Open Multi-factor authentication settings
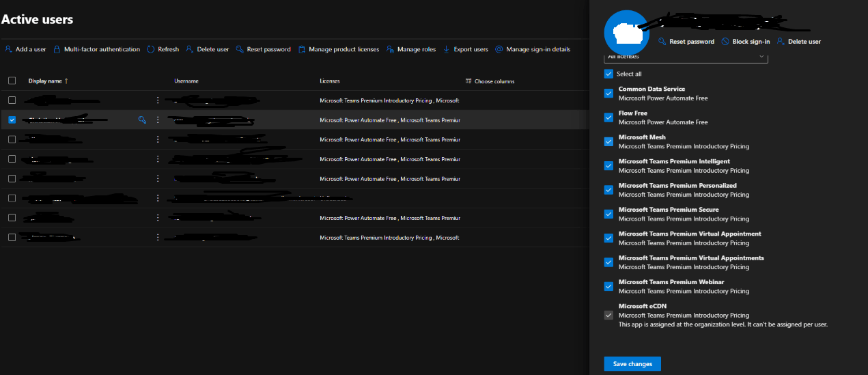868x375 pixels. (96, 49)
